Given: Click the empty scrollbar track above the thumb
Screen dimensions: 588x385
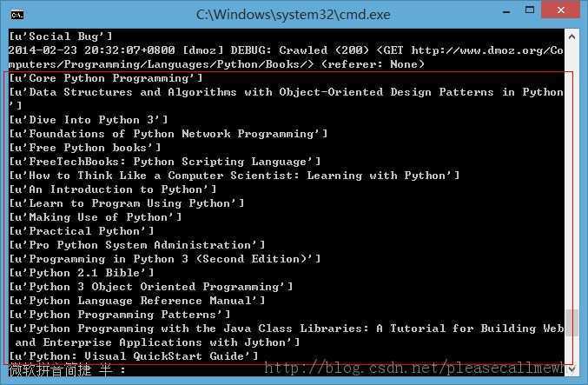Looking at the screenshot, I should pyautogui.click(x=571, y=174).
